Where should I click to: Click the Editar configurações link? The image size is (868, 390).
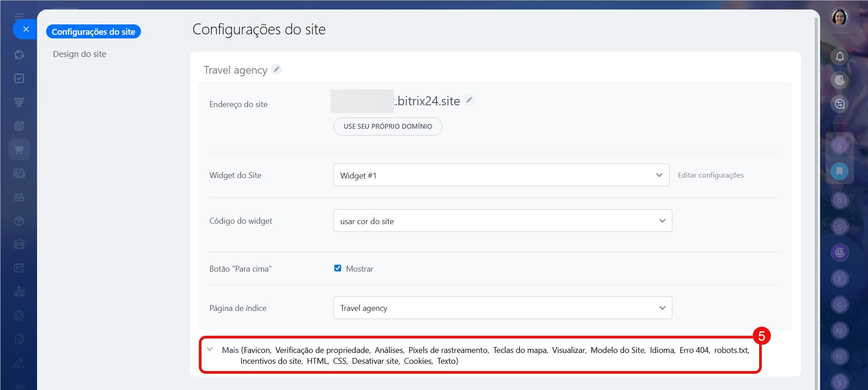[x=711, y=175]
